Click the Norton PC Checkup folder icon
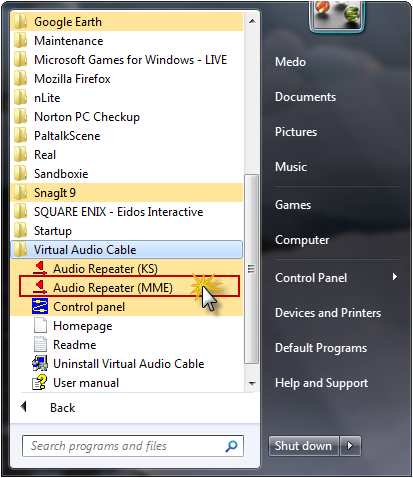This screenshot has height=478, width=413. 21,117
